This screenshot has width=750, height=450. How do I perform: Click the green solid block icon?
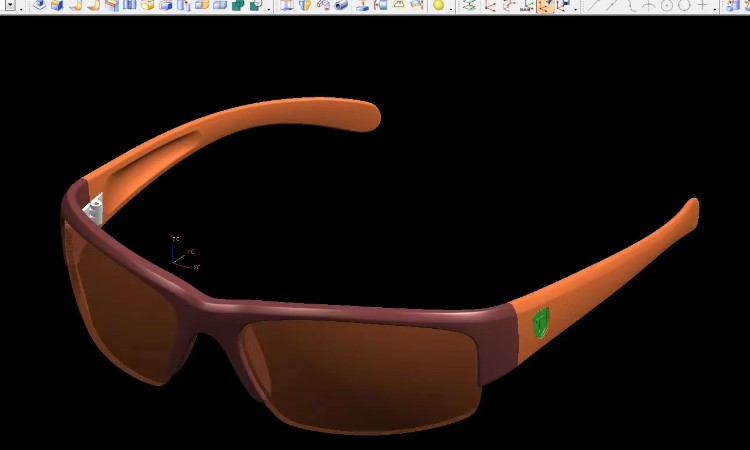pyautogui.click(x=238, y=5)
